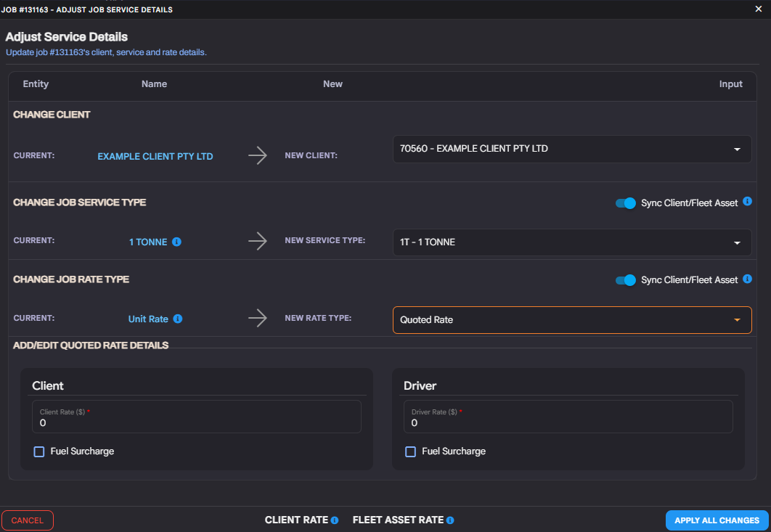The height and width of the screenshot is (532, 771).
Task: Focus the Driver Rate ($) input field
Action: [x=568, y=417]
